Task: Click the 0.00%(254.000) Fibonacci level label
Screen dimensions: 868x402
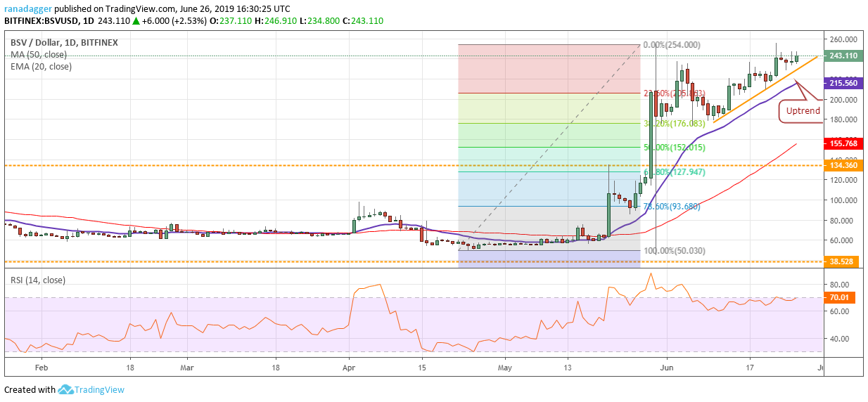Action: [x=672, y=45]
